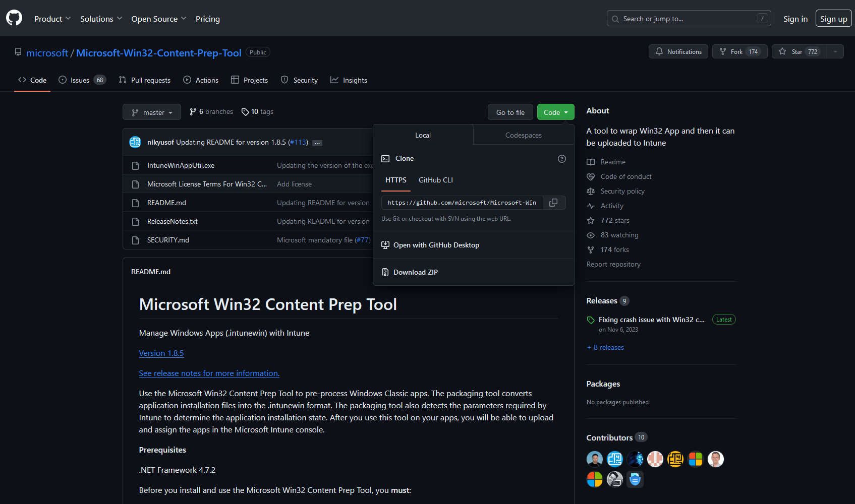Click Report repository
The image size is (855, 504).
pos(613,264)
